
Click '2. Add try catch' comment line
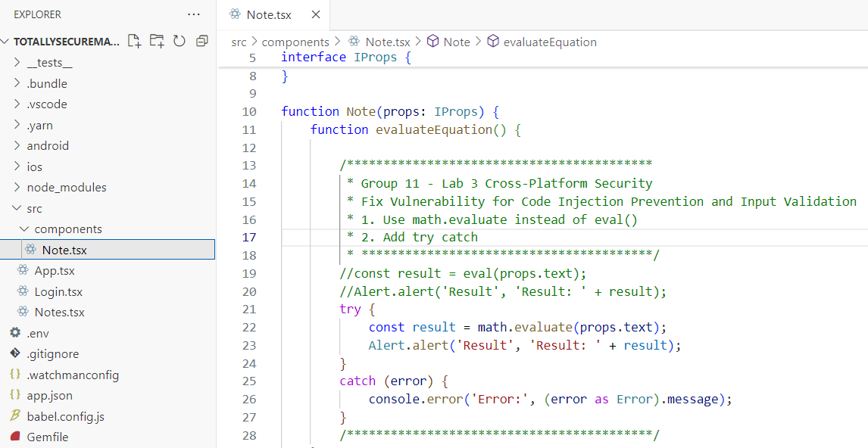click(412, 237)
